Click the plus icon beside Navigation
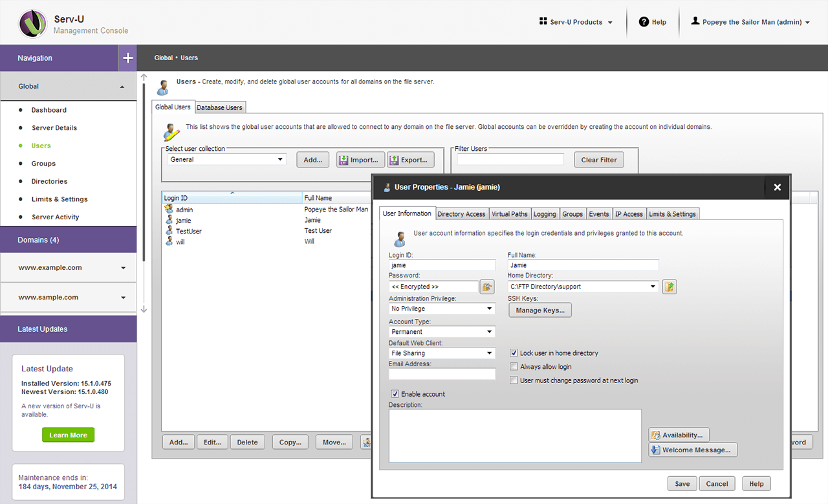This screenshot has height=504, width=828. click(128, 58)
